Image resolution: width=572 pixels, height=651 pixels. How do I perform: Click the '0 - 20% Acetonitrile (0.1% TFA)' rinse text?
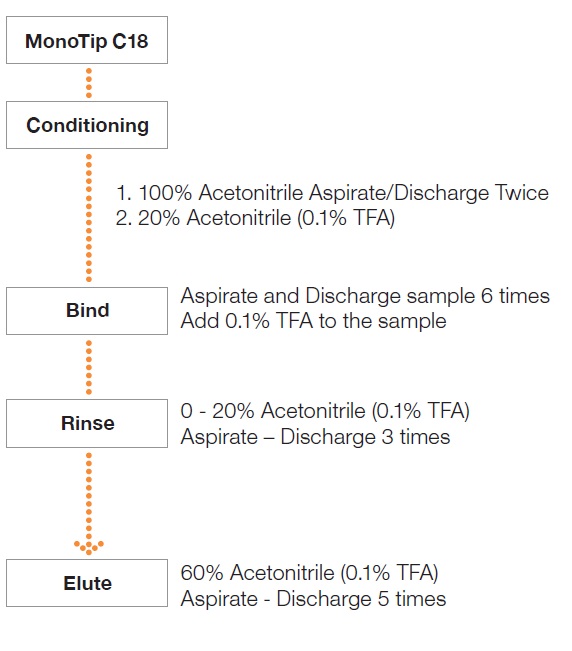tap(325, 411)
